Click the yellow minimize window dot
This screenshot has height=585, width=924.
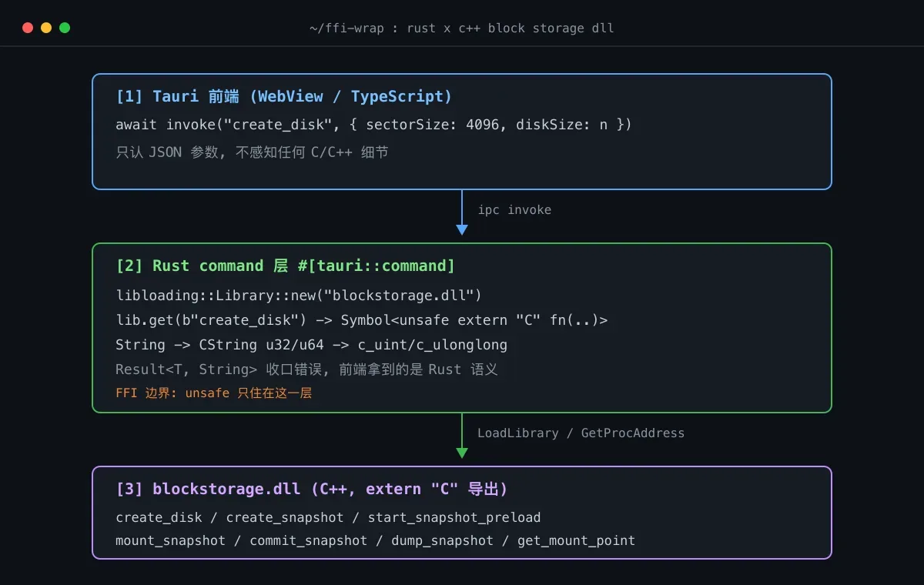click(46, 28)
